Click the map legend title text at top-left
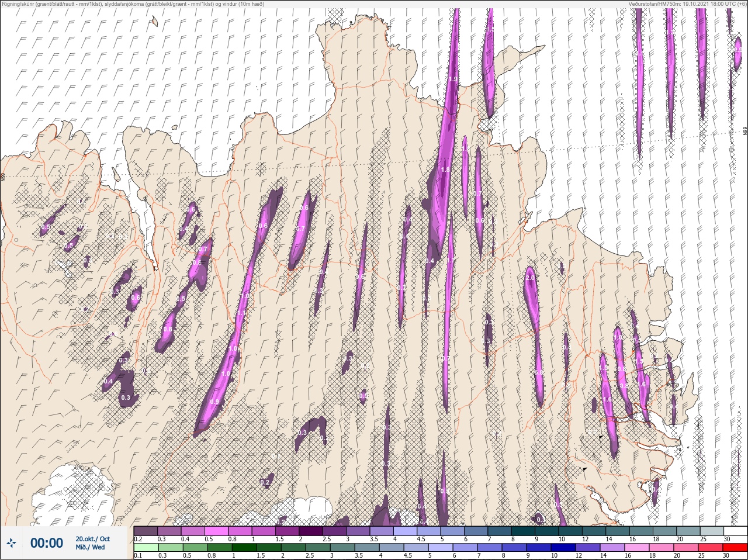 [133, 4]
